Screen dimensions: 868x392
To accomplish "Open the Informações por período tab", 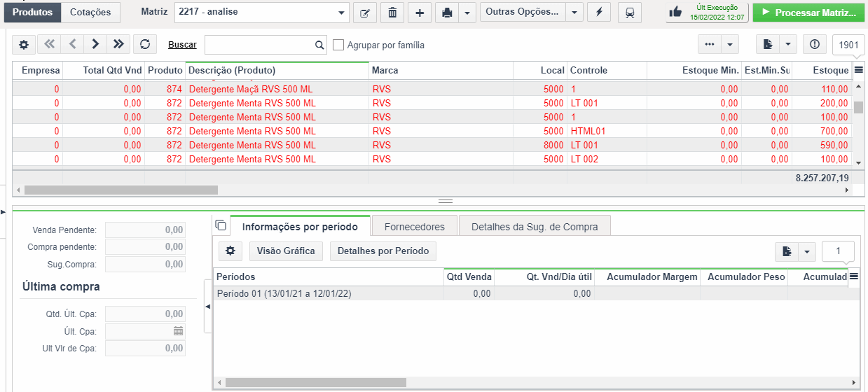I will [300, 227].
